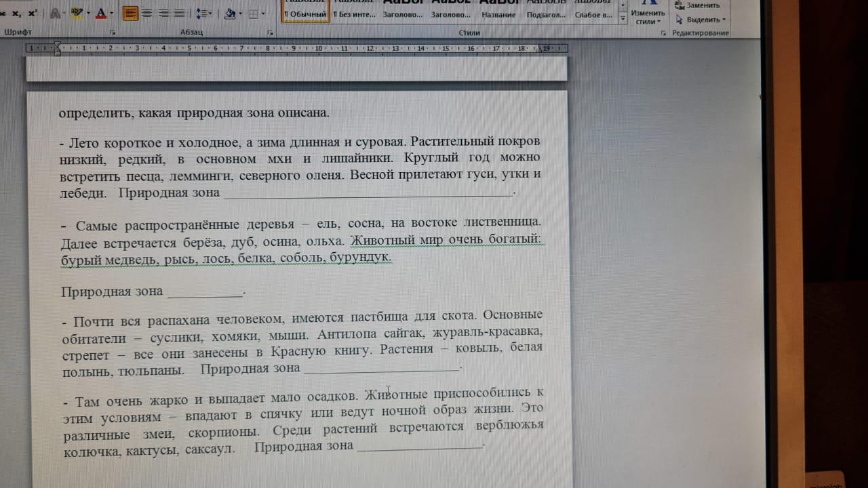Click the first-line indent ruler marker
This screenshot has width=868, height=488.
[57, 45]
